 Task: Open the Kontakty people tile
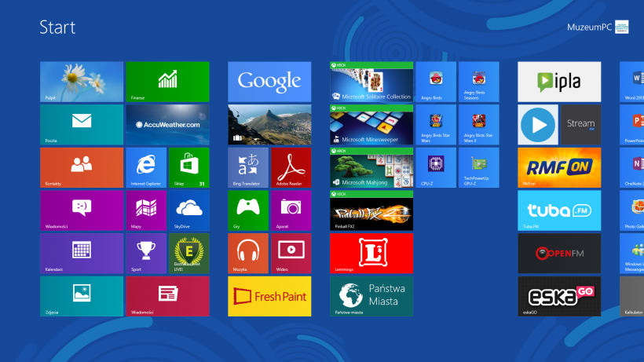[82, 167]
